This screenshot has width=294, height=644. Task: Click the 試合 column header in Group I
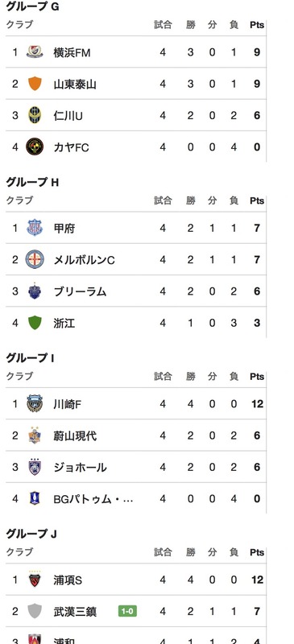tap(163, 376)
